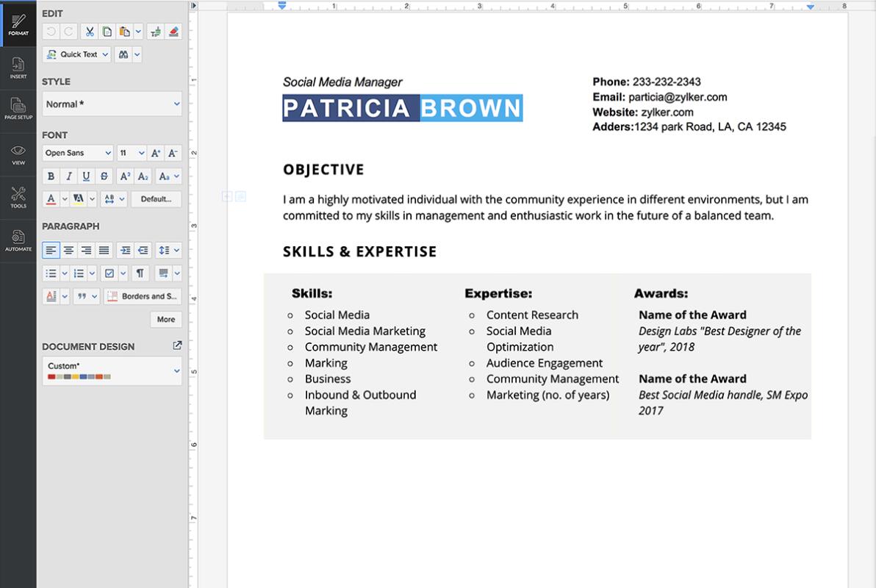
Task: Click the Paste clipboard icon
Action: (125, 32)
